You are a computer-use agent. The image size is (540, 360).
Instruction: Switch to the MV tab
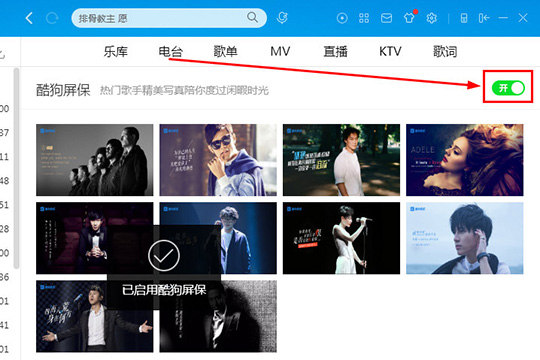click(280, 52)
